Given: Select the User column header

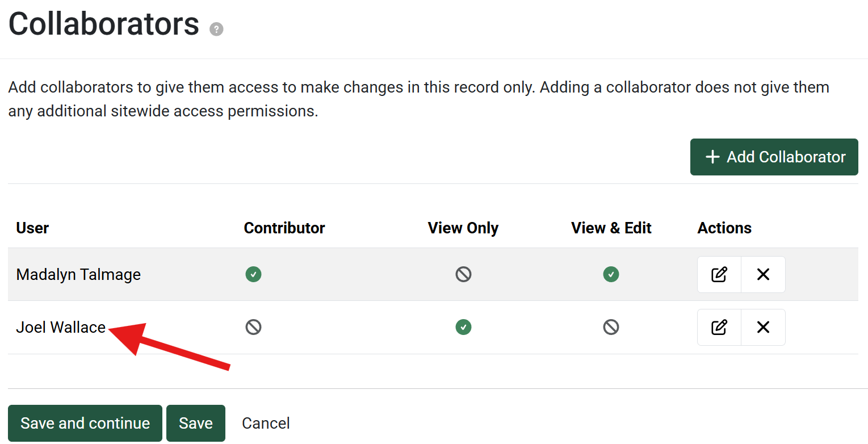Looking at the screenshot, I should [32, 228].
